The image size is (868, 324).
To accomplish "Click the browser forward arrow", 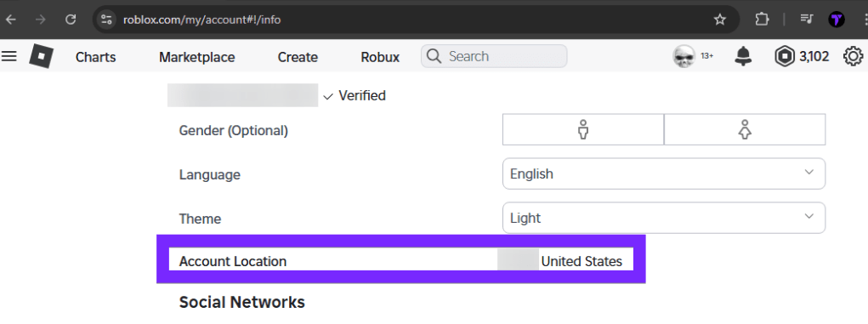I will [41, 20].
